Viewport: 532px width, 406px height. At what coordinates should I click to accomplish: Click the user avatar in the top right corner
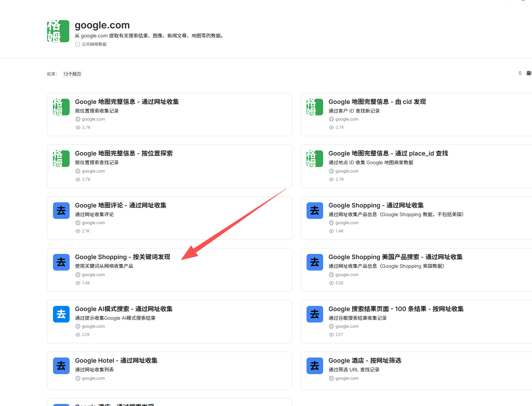click(523, 2)
